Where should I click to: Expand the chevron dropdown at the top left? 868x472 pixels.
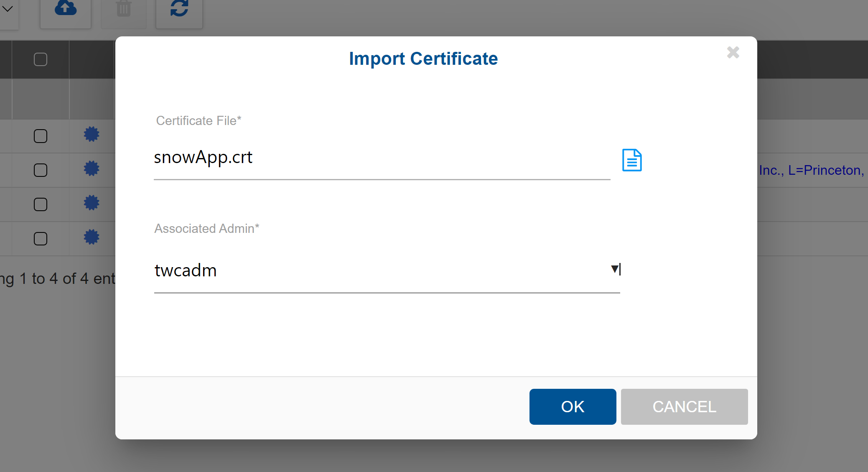[8, 8]
